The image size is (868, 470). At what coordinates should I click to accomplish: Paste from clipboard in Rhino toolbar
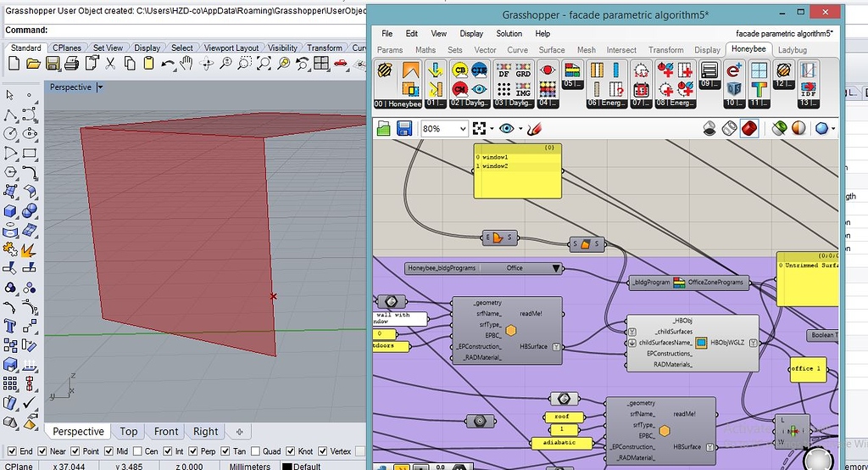(x=148, y=64)
